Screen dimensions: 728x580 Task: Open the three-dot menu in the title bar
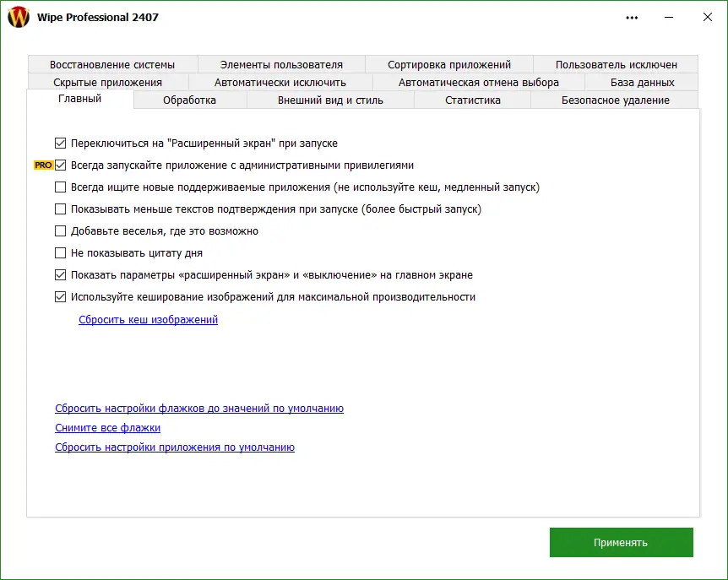point(632,17)
